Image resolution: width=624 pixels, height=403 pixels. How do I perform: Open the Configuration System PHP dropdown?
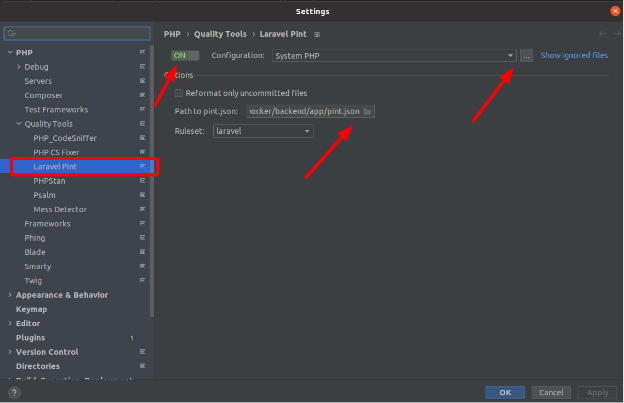394,56
